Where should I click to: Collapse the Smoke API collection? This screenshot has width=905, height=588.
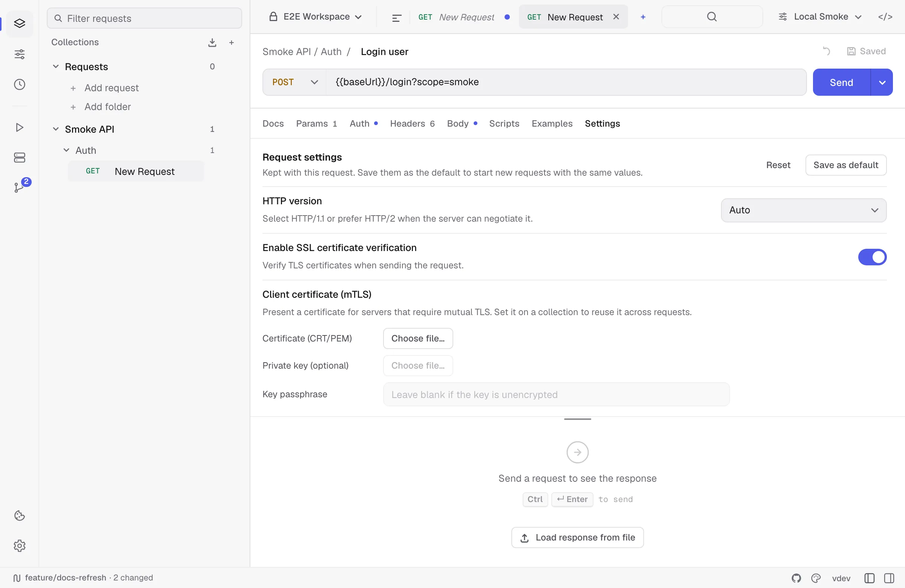[55, 129]
